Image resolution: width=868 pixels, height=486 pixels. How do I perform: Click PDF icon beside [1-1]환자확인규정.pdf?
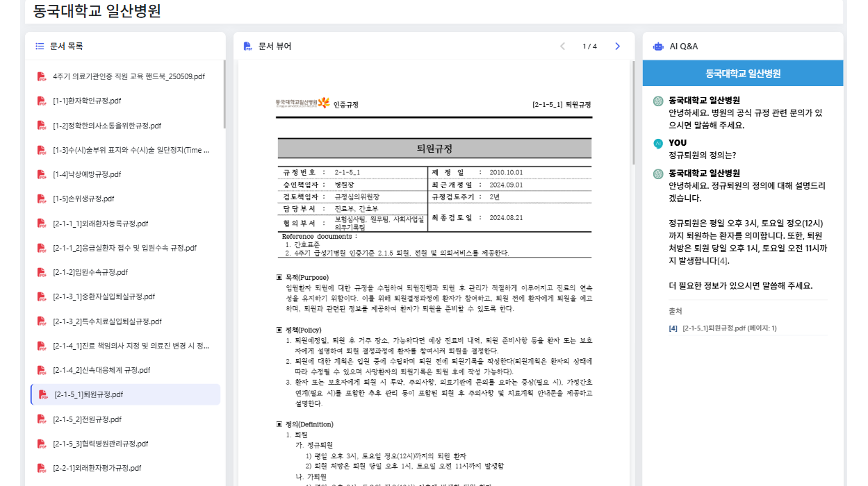coord(42,101)
